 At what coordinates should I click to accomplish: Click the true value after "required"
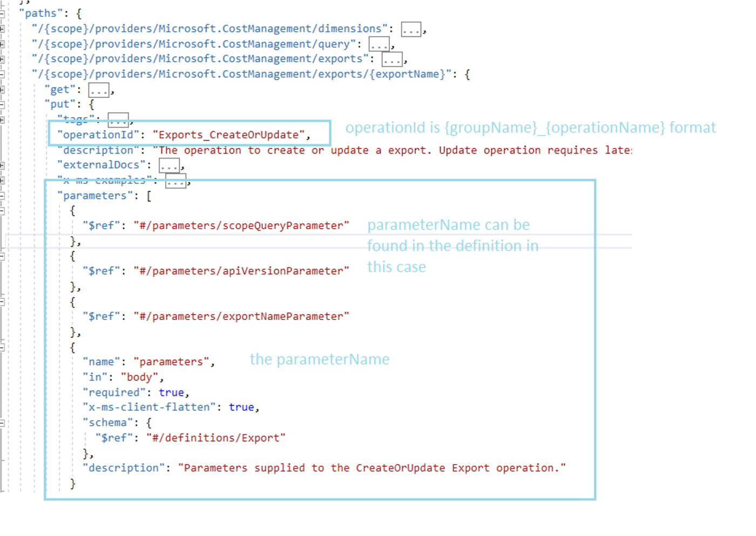171,392
